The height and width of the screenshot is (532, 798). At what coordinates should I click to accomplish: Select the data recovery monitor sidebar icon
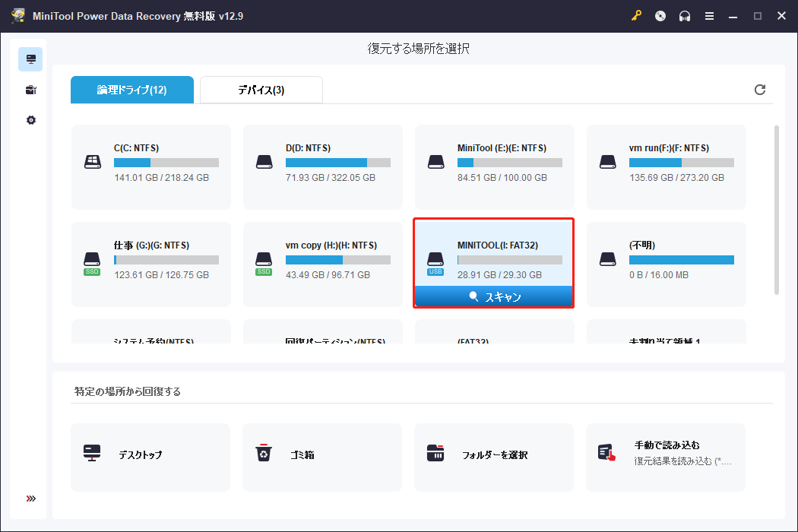(30, 59)
